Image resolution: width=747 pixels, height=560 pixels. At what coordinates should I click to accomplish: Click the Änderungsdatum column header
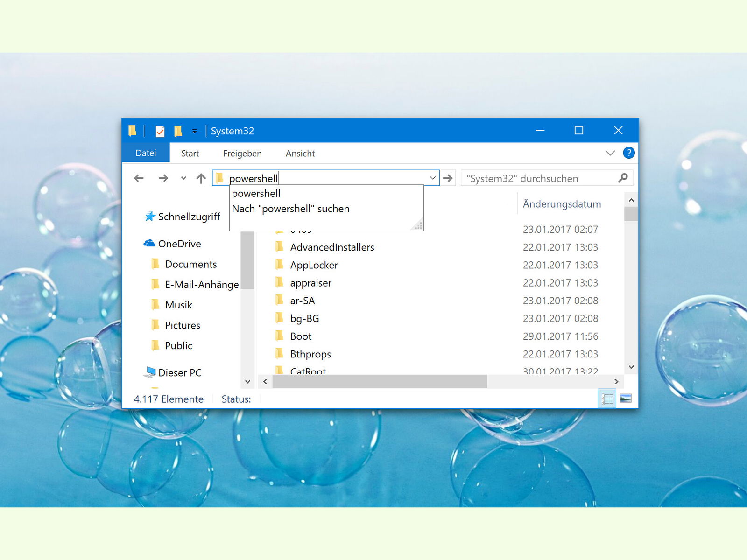coord(562,204)
